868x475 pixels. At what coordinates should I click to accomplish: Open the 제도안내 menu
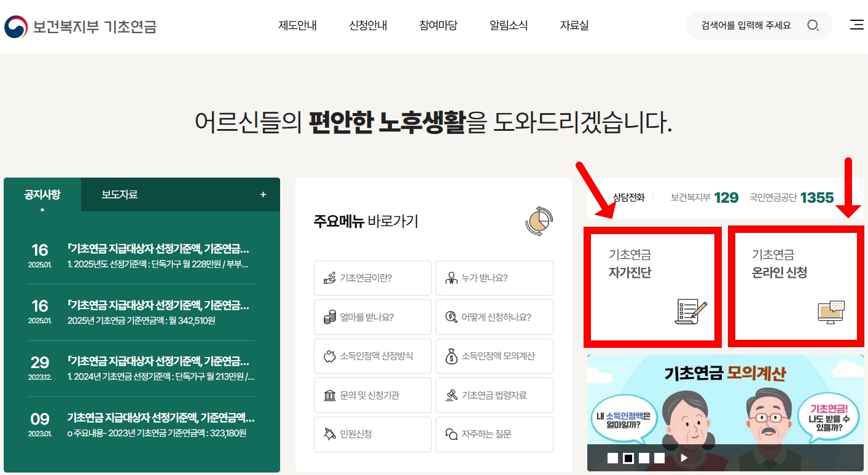(x=297, y=26)
